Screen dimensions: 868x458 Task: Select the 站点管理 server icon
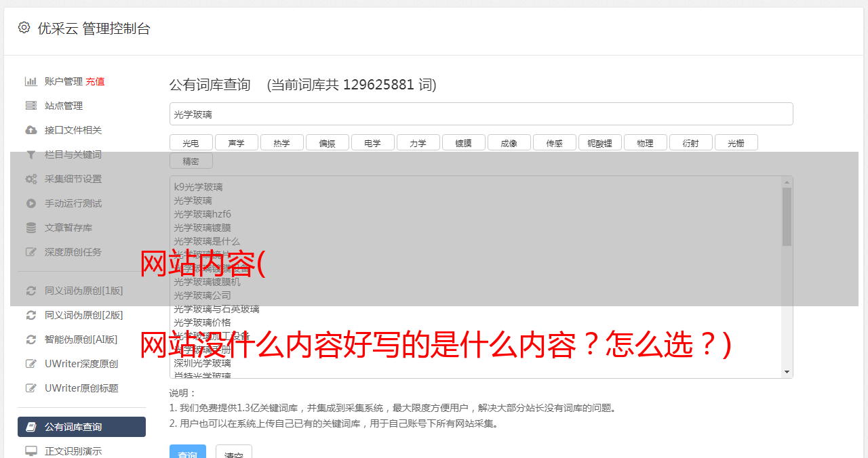31,106
